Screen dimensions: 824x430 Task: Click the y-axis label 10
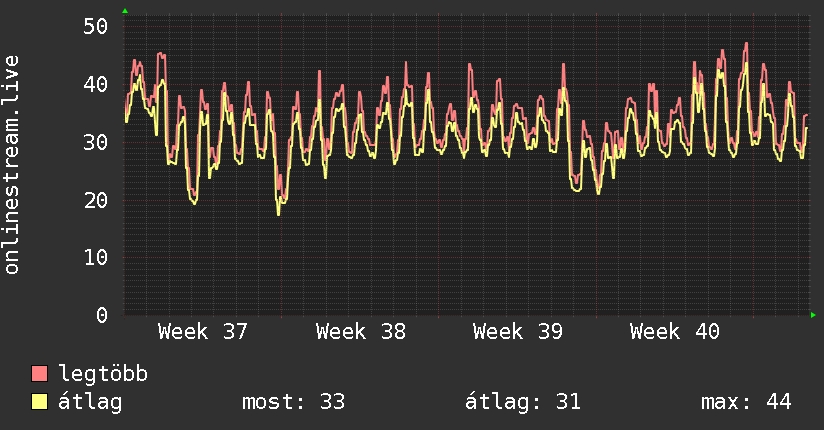coord(96,257)
